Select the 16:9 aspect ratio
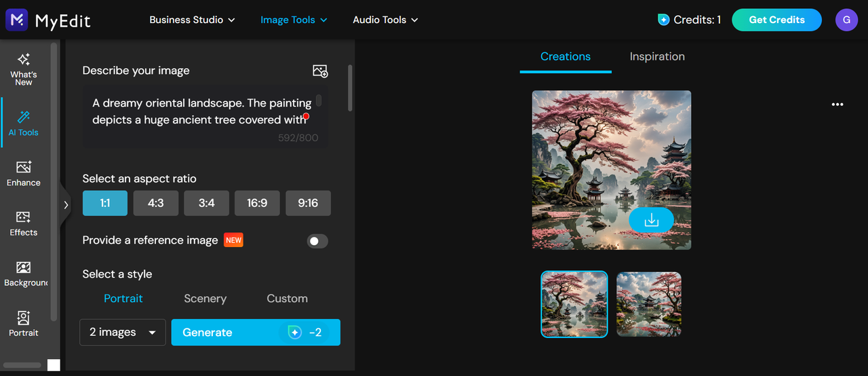The height and width of the screenshot is (376, 868). [257, 203]
